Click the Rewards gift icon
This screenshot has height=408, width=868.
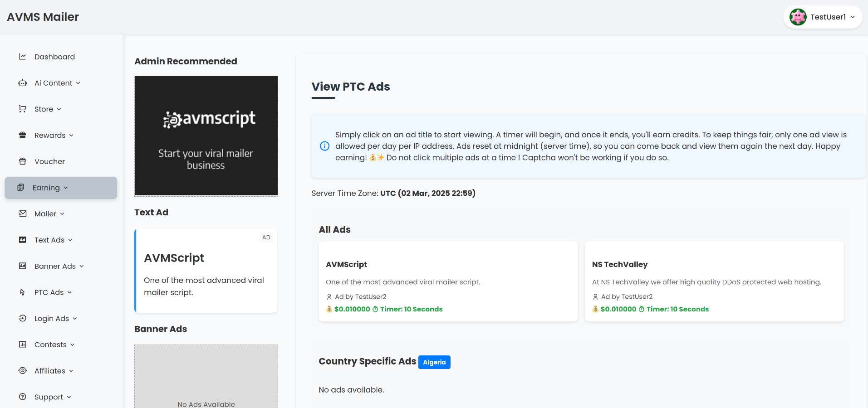(23, 135)
